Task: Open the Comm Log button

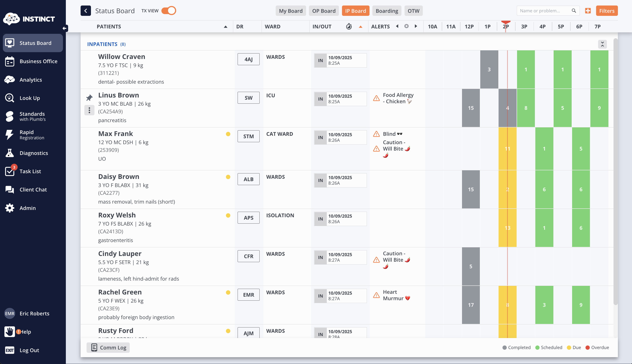Action: 108,347
